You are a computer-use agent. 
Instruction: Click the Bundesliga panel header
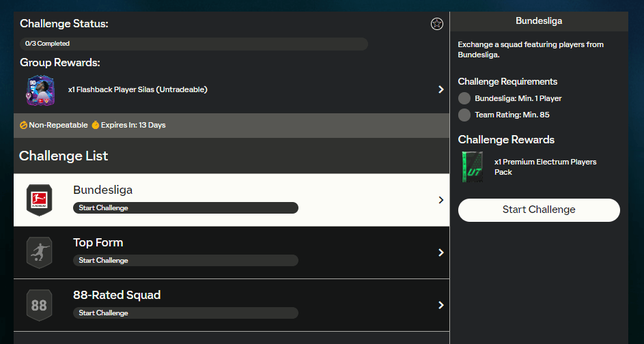(x=539, y=21)
